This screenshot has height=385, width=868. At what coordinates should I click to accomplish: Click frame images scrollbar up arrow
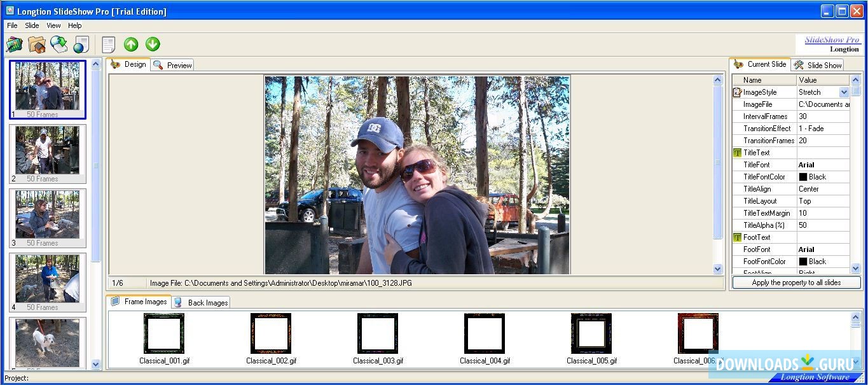(x=856, y=316)
